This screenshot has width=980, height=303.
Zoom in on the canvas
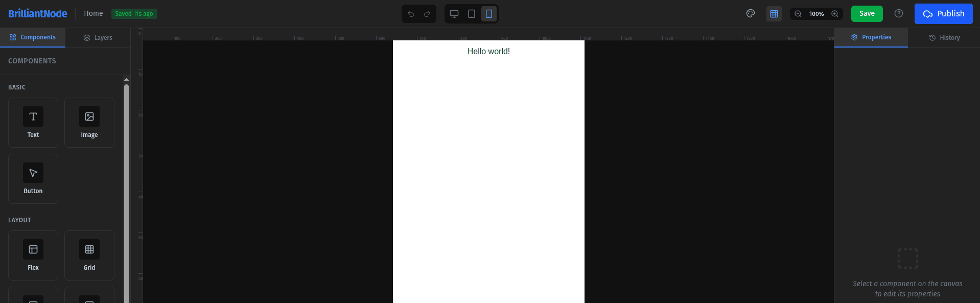pyautogui.click(x=835, y=14)
